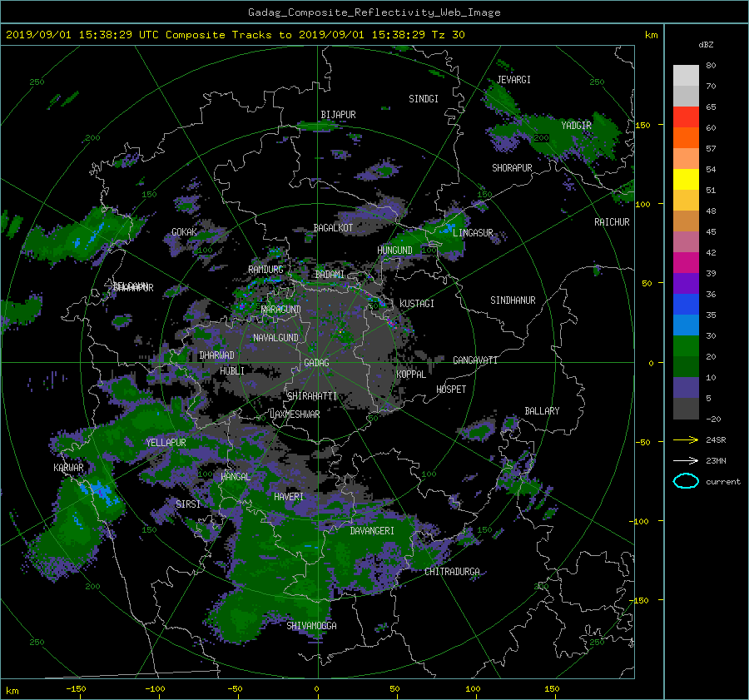Select the YELLAPUR city label
Viewport: 749px width, 700px height.
166,443
